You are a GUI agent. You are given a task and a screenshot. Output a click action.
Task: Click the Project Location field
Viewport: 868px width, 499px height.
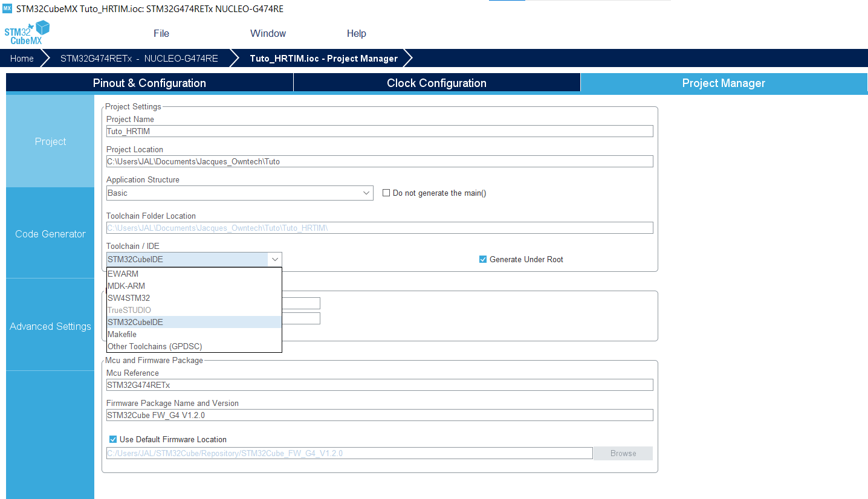tap(380, 161)
